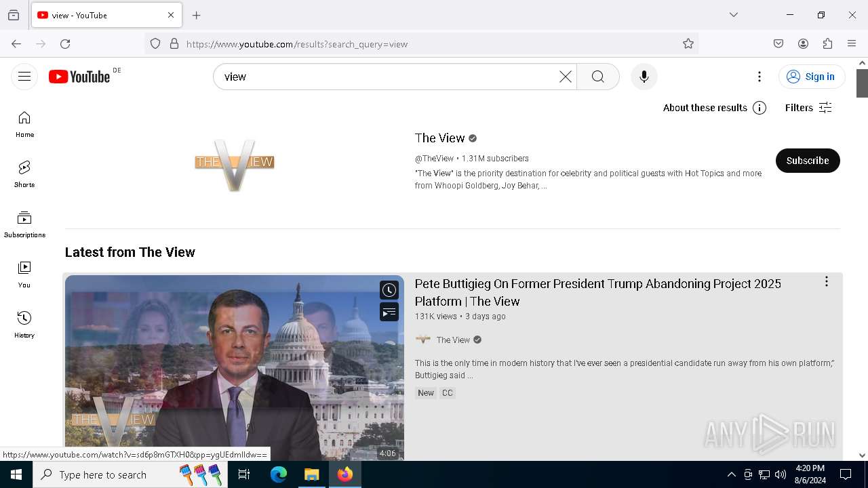This screenshot has width=868, height=488.
Task: Play the Buttigieg video thumbnail
Action: tap(235, 368)
